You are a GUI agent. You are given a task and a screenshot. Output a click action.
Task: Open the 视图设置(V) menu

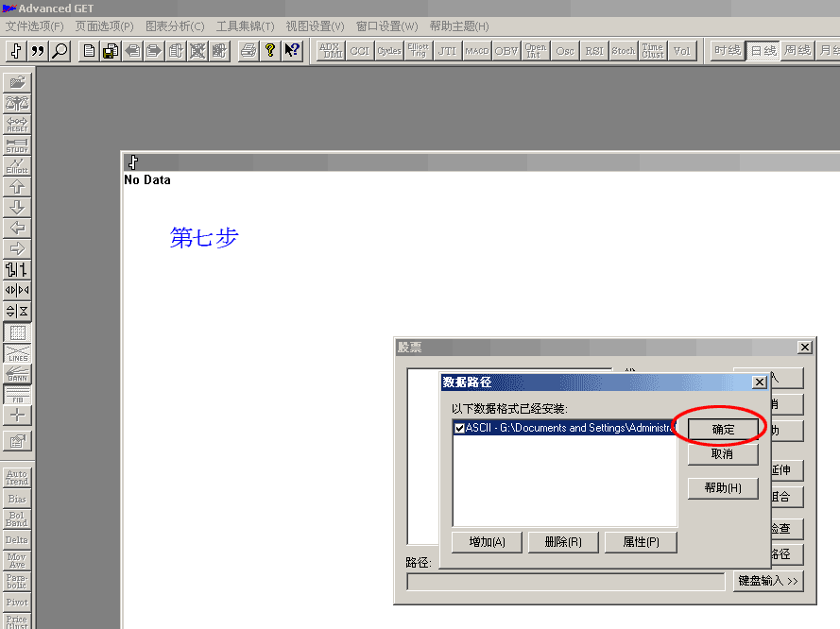[315, 26]
